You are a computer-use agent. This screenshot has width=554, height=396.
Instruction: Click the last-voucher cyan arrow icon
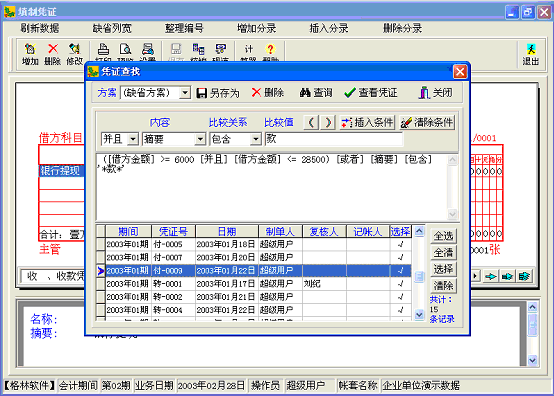click(524, 276)
